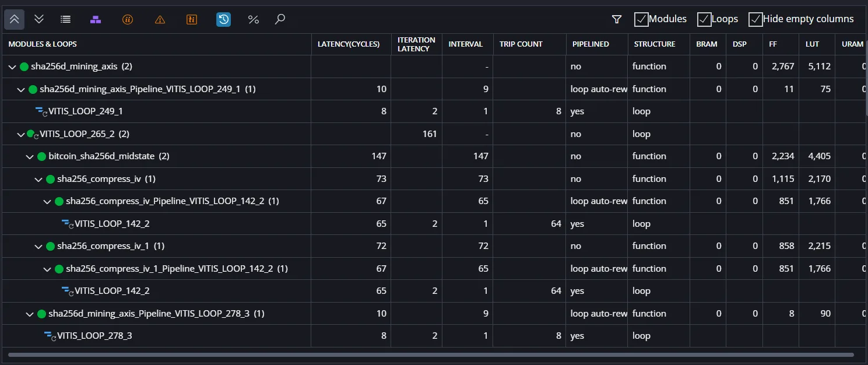The height and width of the screenshot is (365, 868).
Task: Open search with the magnifier icon
Action: 280,19
